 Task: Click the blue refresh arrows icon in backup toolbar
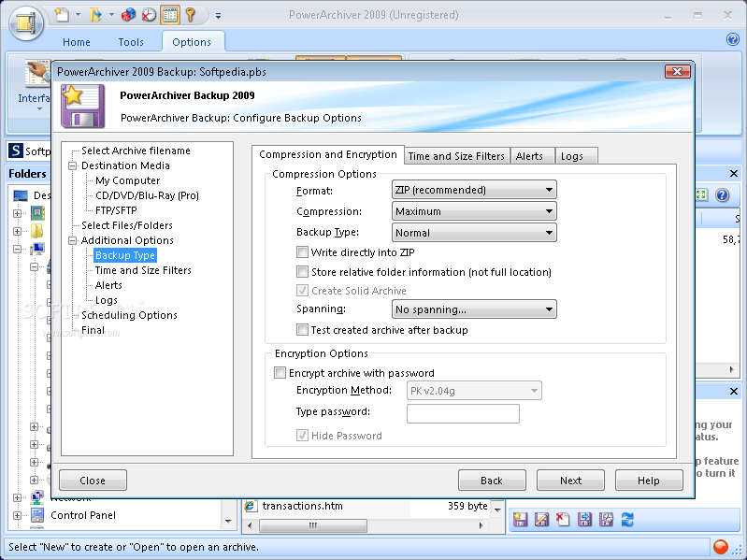pos(627,520)
